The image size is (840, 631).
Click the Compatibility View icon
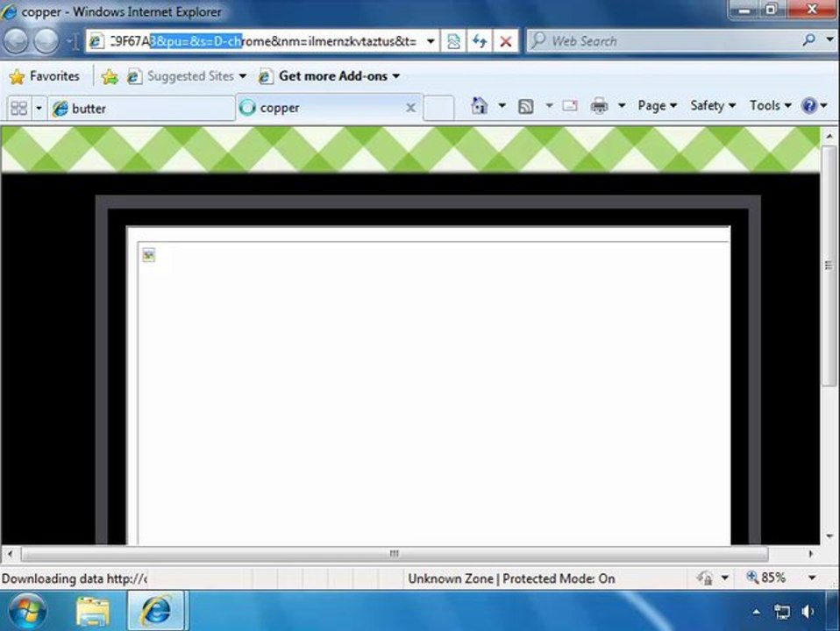pos(453,41)
